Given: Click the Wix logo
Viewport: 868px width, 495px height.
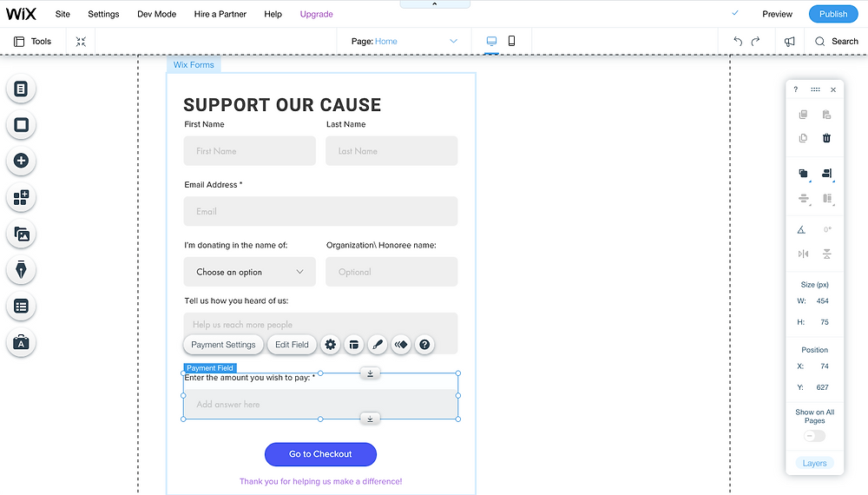Looking at the screenshot, I should point(21,14).
